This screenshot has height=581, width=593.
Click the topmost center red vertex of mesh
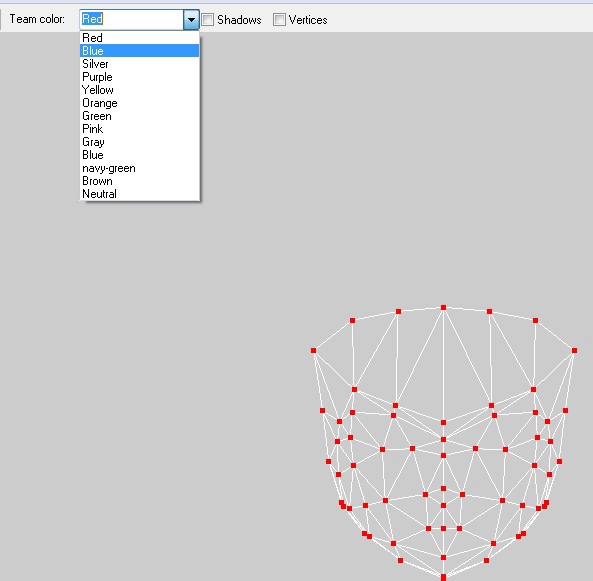(443, 308)
